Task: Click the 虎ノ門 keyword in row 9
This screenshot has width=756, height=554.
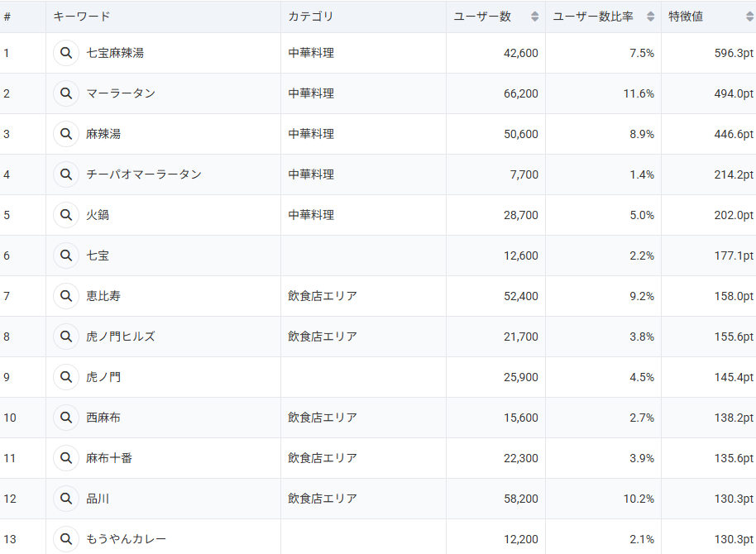Action: coord(103,377)
